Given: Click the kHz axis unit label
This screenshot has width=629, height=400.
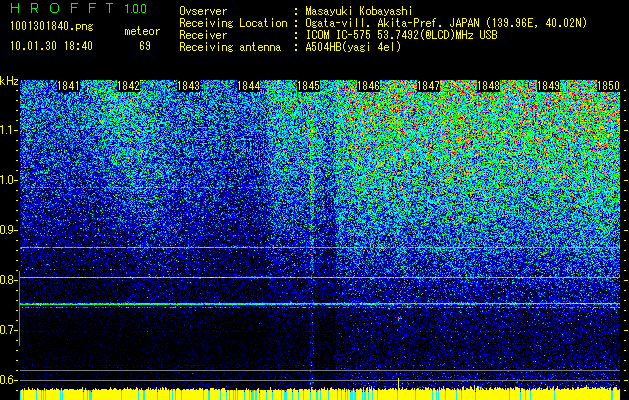Looking at the screenshot, I should point(9,81).
